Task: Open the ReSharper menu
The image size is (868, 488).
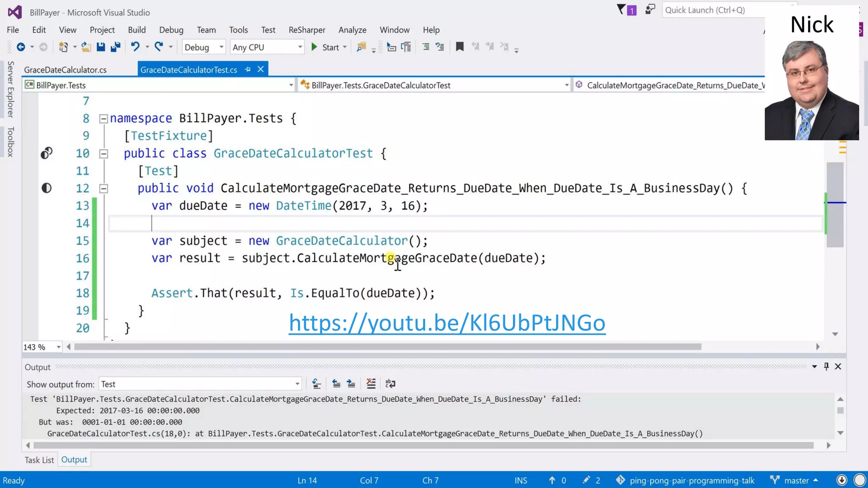Action: tap(306, 30)
